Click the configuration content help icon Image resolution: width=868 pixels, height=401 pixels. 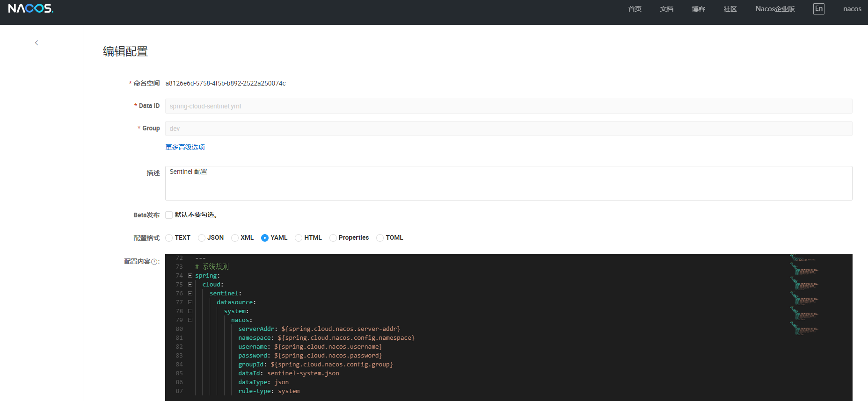point(154,262)
